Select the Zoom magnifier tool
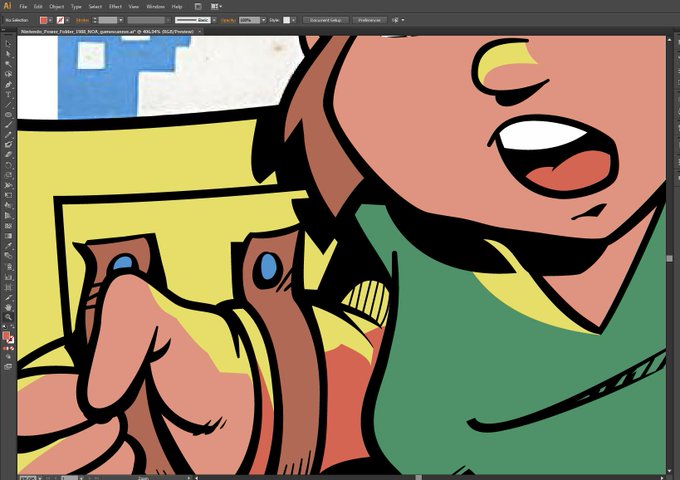The height and width of the screenshot is (480, 680). (x=8, y=318)
